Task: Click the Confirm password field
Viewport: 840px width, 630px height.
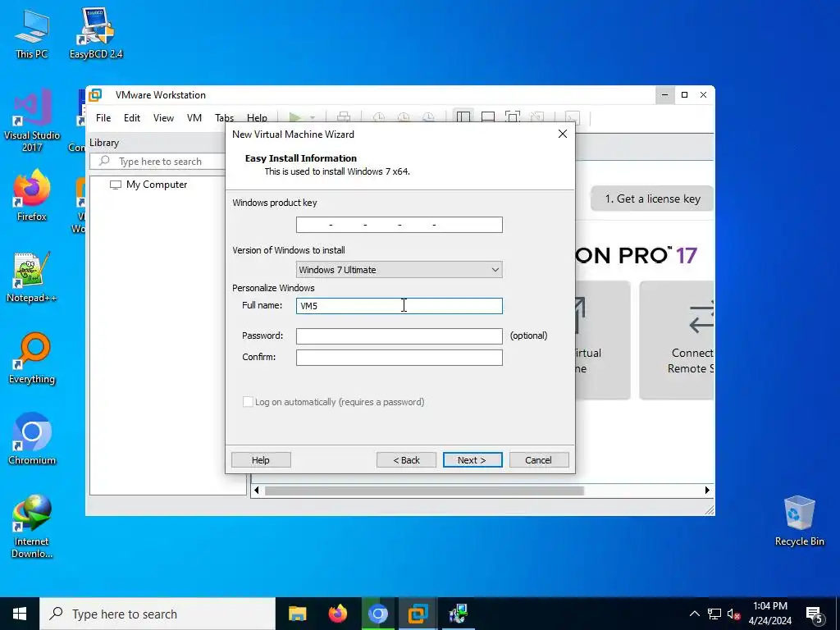Action: coord(399,358)
